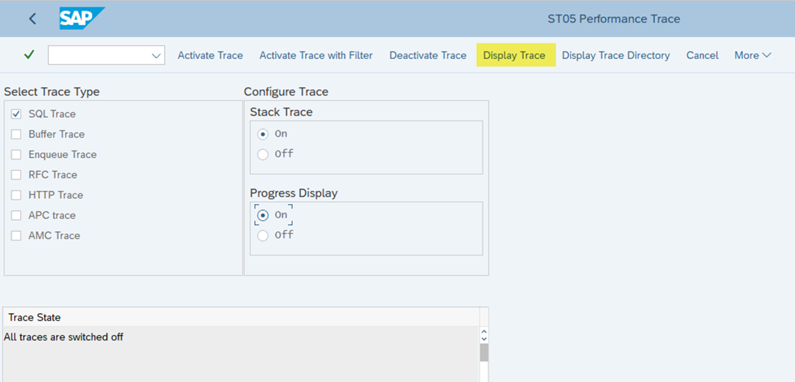Click Activate Trace

[210, 55]
